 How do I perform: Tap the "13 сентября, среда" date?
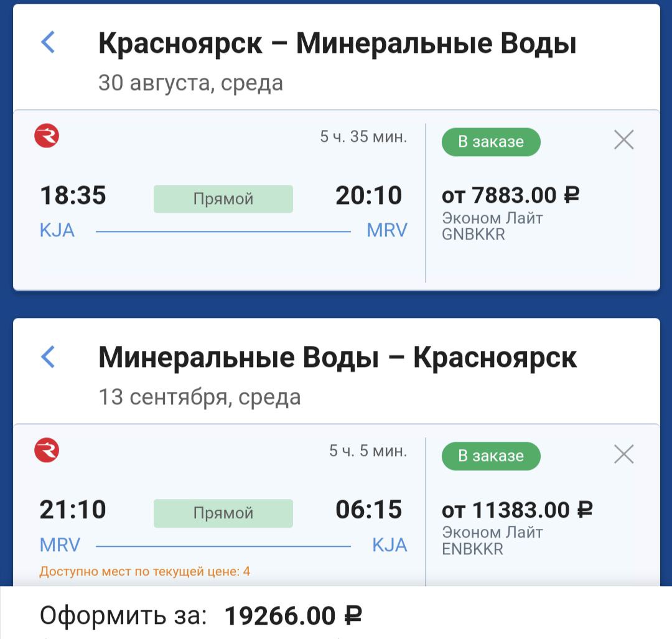click(x=199, y=397)
